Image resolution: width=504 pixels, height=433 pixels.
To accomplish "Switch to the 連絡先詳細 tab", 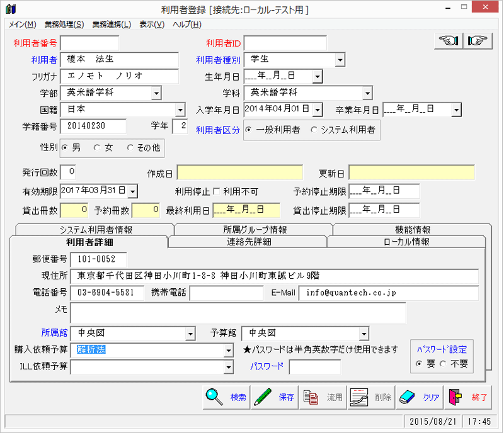I will (x=248, y=242).
